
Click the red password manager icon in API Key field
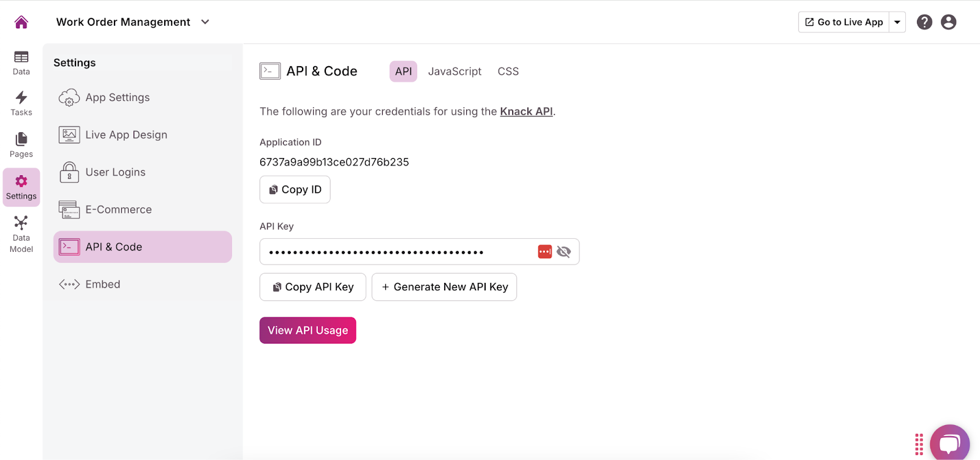545,252
